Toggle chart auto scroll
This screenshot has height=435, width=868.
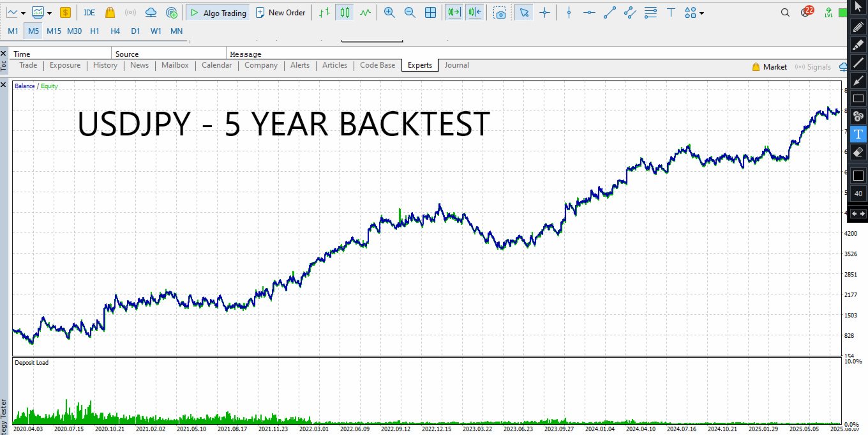tap(454, 12)
